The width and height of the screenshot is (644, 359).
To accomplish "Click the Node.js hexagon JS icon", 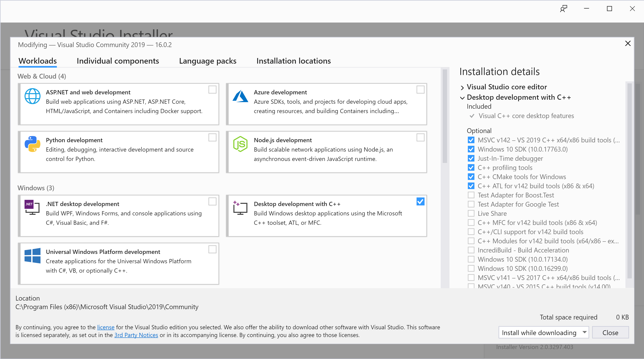I will [x=240, y=144].
